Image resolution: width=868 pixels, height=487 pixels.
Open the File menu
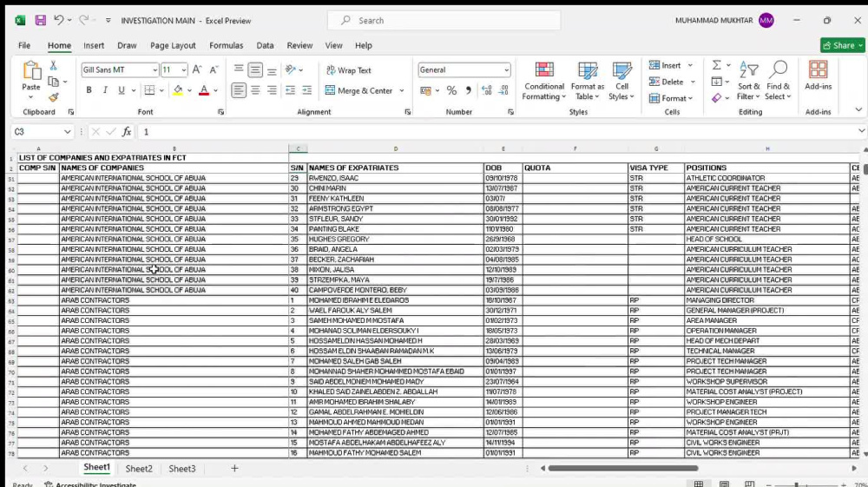click(x=24, y=45)
